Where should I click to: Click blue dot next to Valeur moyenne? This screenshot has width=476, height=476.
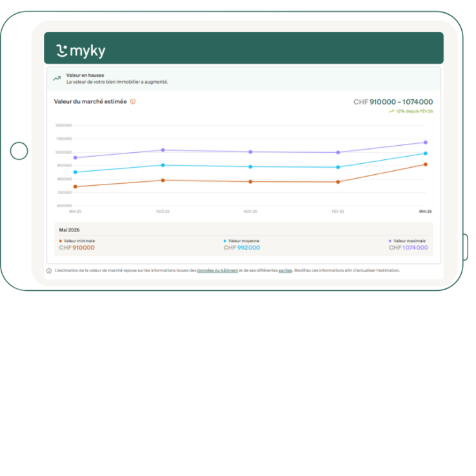[225, 241]
